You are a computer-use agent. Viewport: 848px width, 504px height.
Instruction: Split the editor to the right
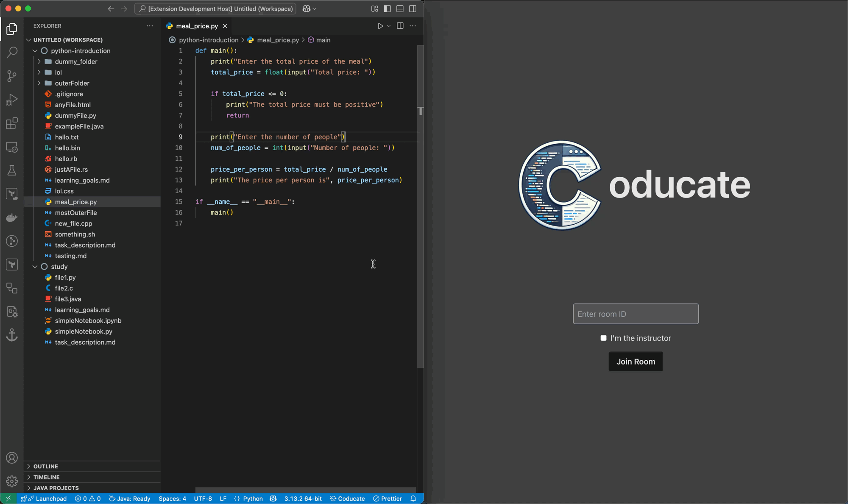pos(400,26)
